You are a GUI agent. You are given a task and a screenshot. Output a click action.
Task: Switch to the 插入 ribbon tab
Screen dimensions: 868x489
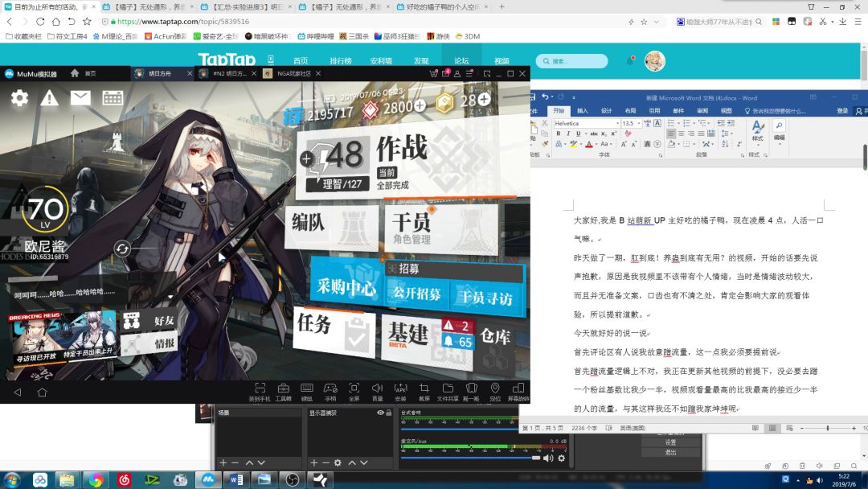tap(583, 110)
